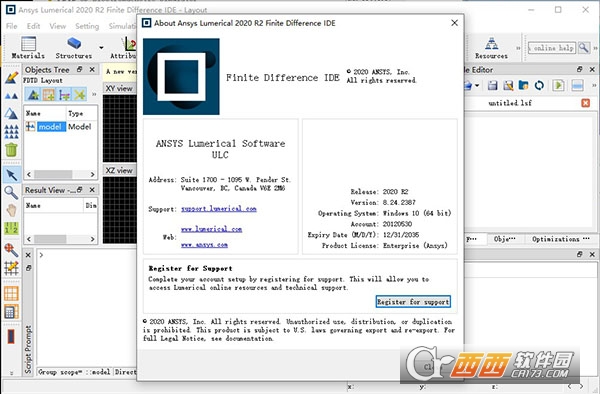Click the array of triangles tool
Image resolution: width=600 pixels, height=394 pixels.
(11, 131)
